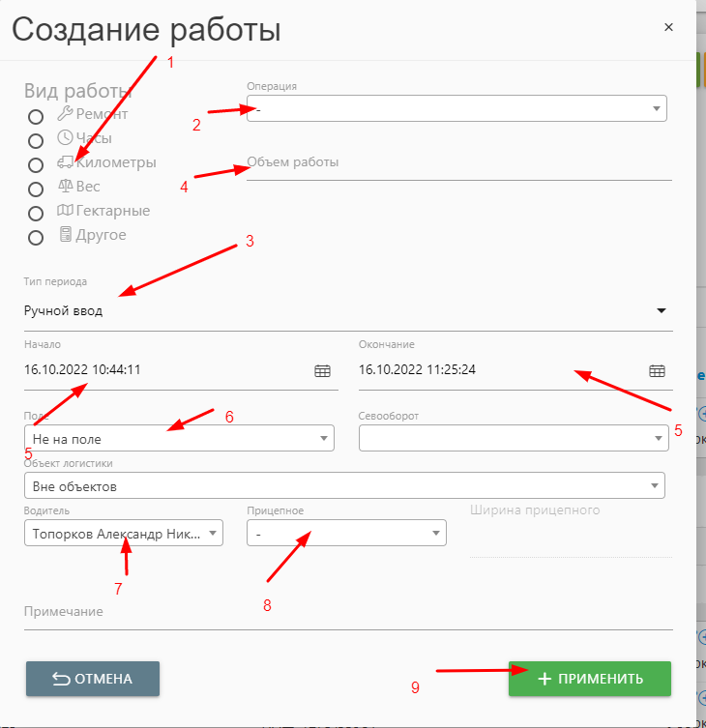Image resolution: width=706 pixels, height=728 pixels.
Task: Click the map icon beside Гектарные
Action: (65, 210)
